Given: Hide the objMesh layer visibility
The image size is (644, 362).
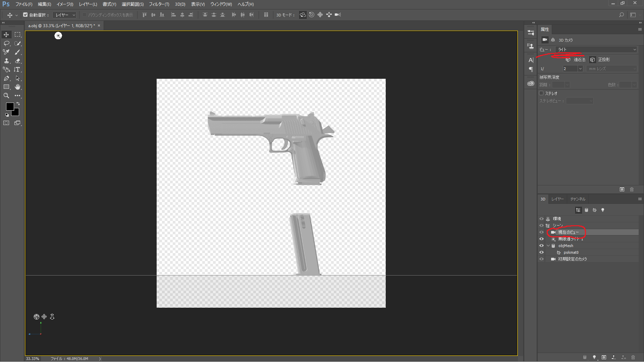Looking at the screenshot, I should click(541, 246).
